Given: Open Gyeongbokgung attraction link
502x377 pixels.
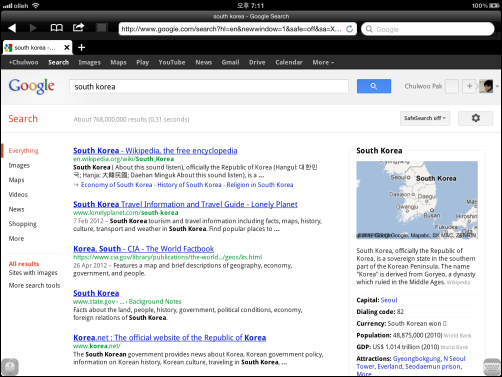Looking at the screenshot, I should coord(417,359).
